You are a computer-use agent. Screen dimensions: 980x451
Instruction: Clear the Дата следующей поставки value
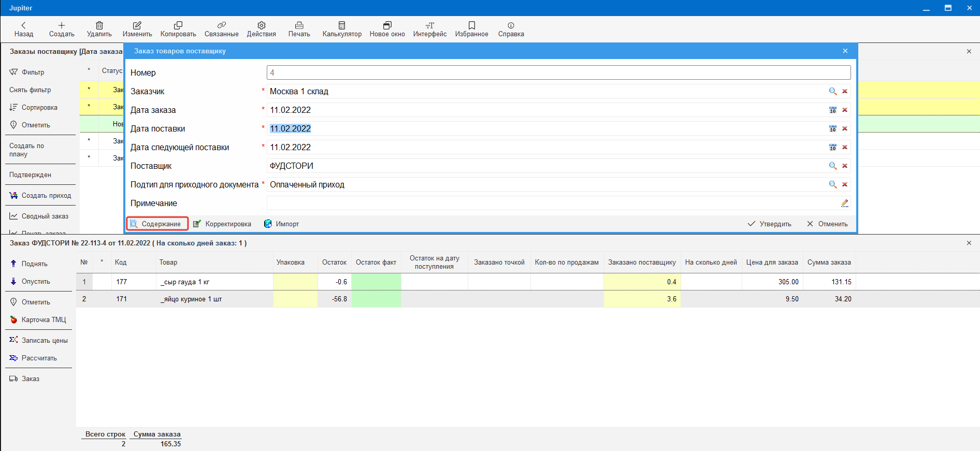(845, 147)
